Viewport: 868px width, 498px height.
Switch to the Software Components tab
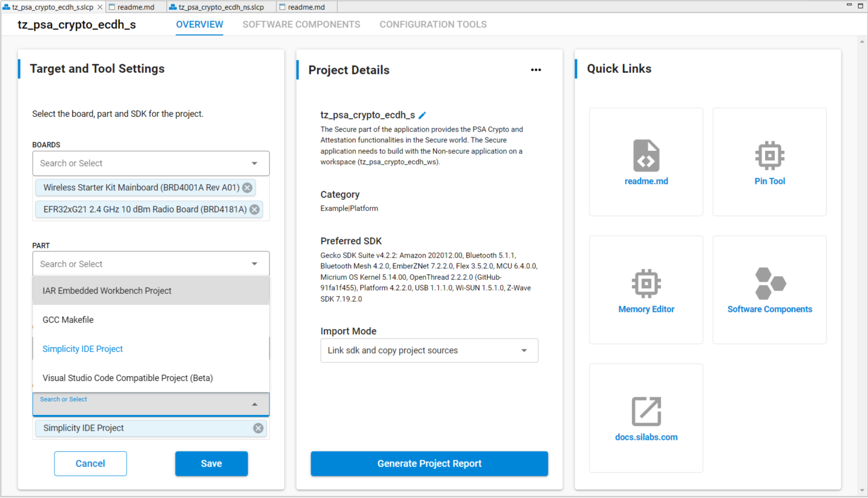[x=301, y=25]
